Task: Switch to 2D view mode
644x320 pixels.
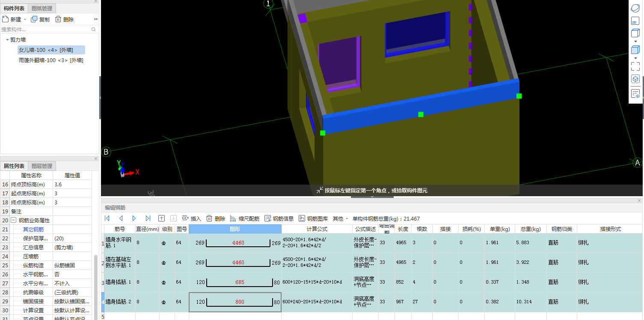Action: click(x=635, y=21)
